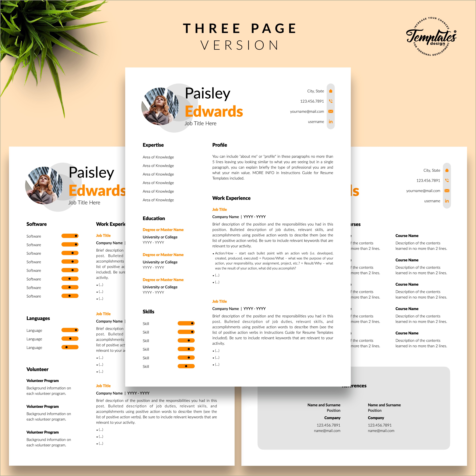
Task: Toggle the first Language skill bar
Action: (70, 329)
